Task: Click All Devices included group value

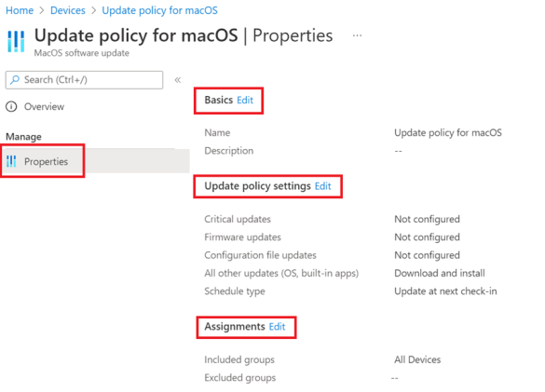Action: [417, 359]
